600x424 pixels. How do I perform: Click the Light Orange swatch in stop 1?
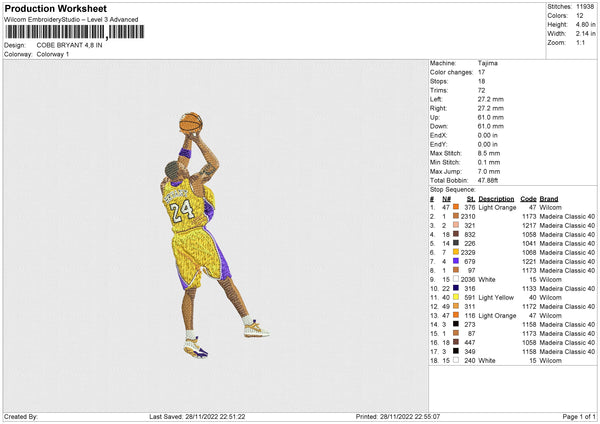456,207
